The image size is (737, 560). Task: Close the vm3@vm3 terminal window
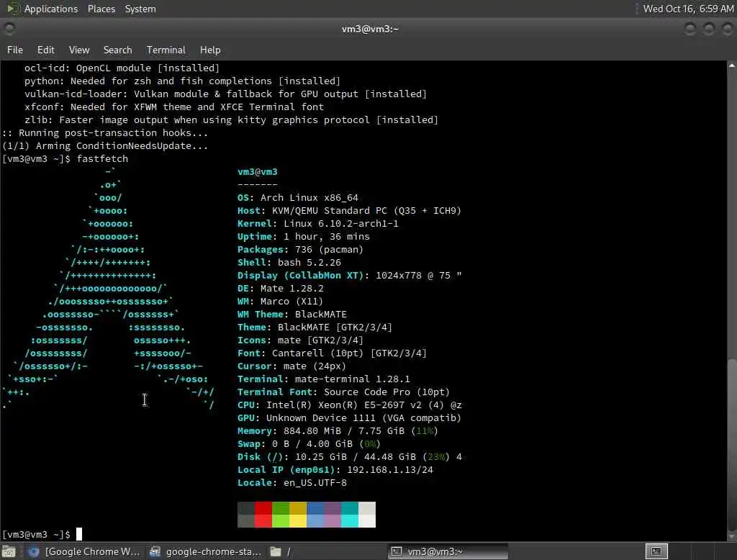point(728,30)
